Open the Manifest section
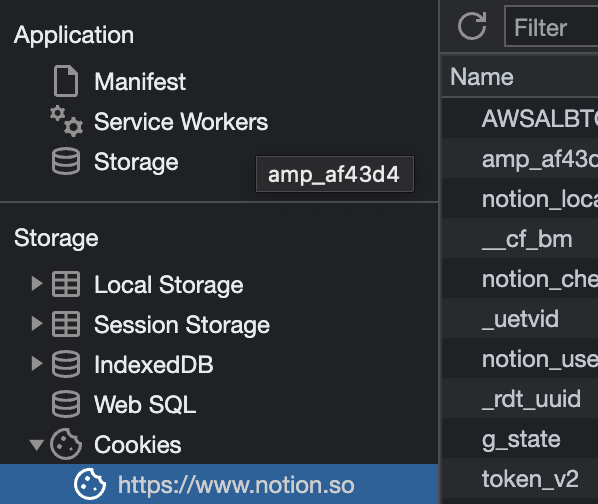The image size is (598, 504). (x=140, y=82)
